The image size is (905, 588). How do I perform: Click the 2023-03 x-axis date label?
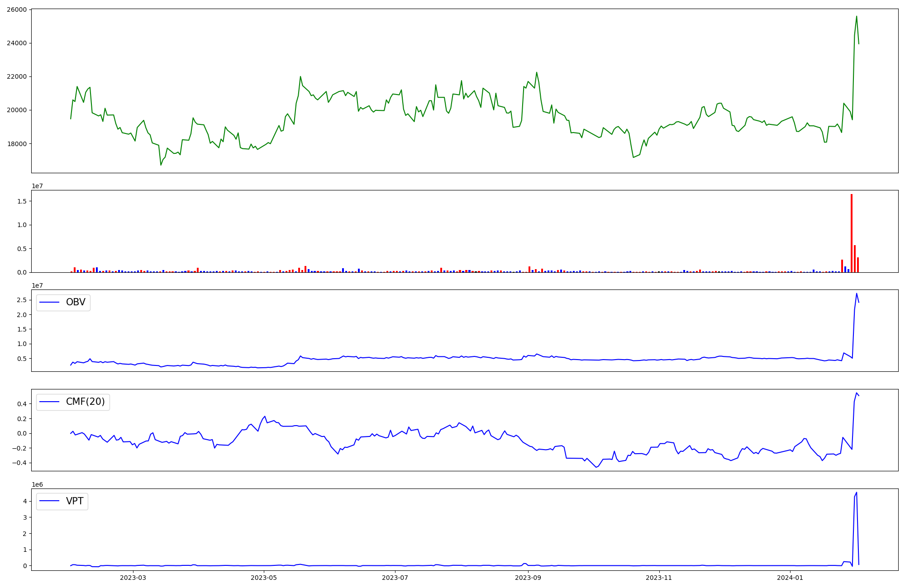133,578
